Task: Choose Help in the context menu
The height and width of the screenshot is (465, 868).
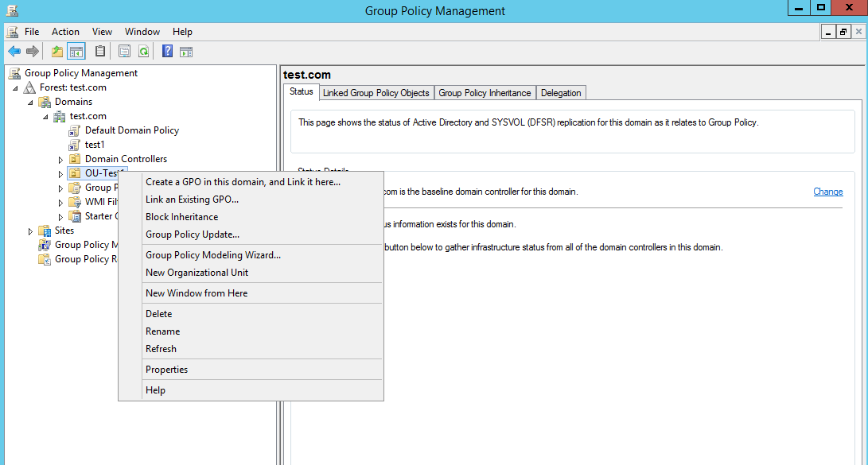Action: pos(251,389)
